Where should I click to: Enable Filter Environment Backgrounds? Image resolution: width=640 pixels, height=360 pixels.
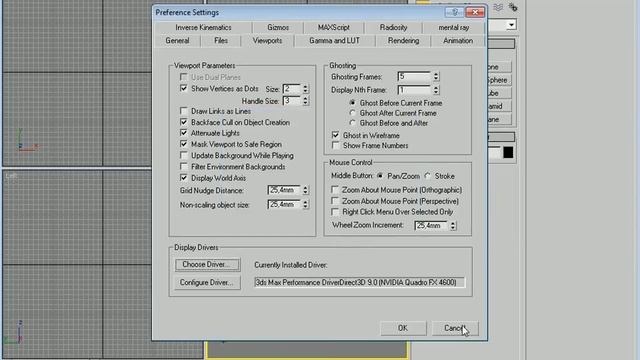(x=184, y=167)
